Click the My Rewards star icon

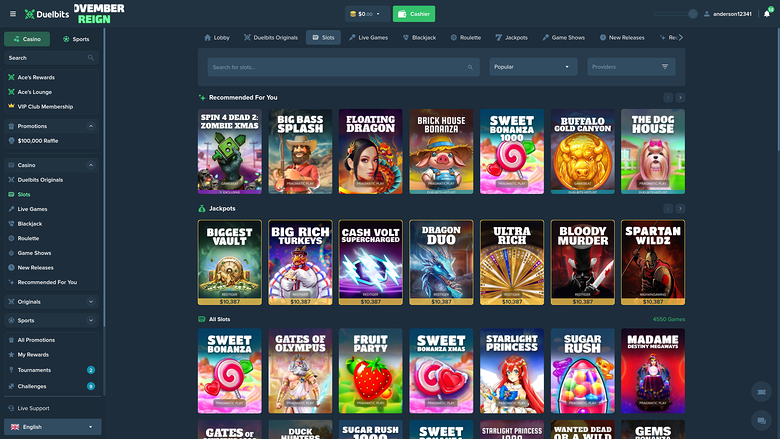11,354
